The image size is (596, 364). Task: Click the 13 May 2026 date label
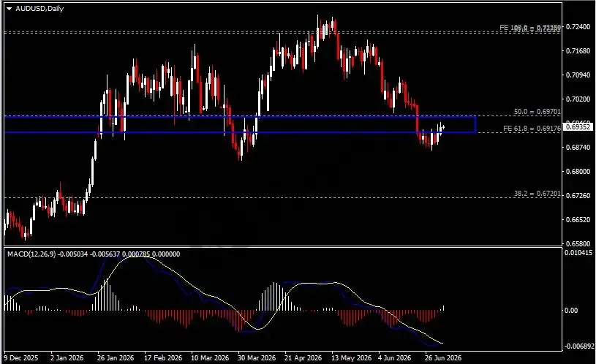(x=351, y=358)
